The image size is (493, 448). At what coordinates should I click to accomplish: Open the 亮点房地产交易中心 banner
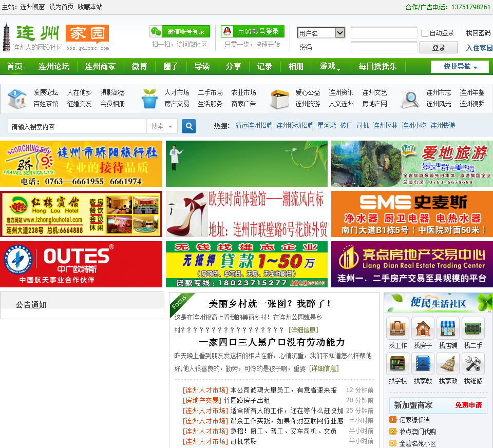click(x=412, y=264)
